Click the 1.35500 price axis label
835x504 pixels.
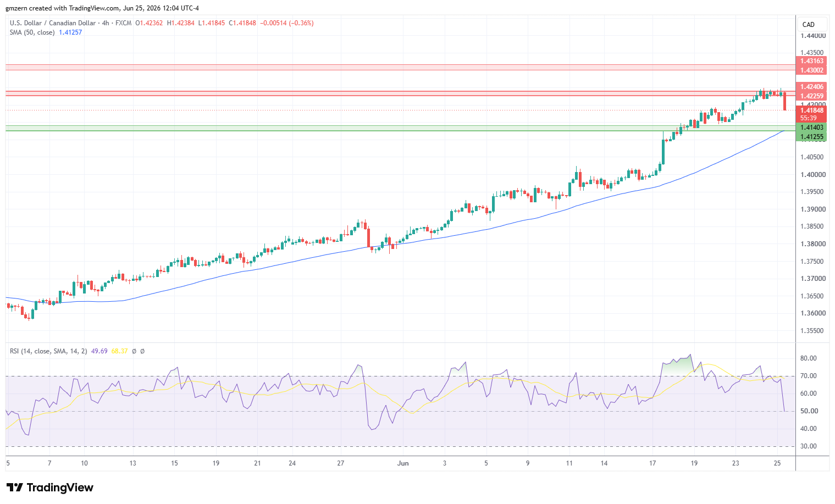(812, 331)
